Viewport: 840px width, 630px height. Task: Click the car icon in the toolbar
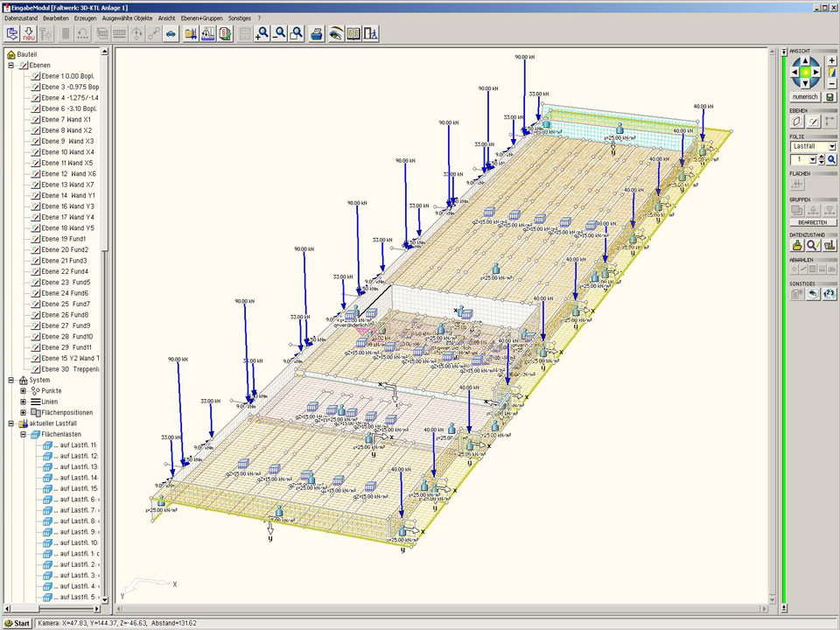click(x=171, y=34)
